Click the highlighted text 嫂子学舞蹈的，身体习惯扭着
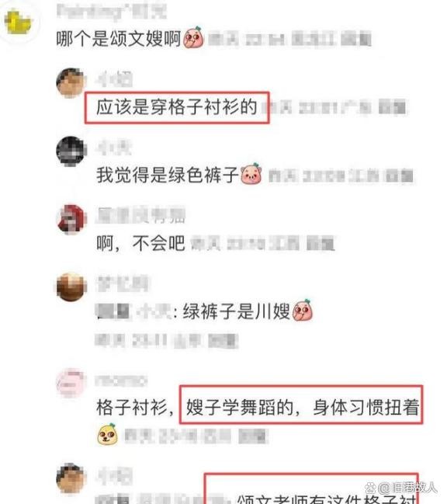447x504 pixels. [303, 407]
